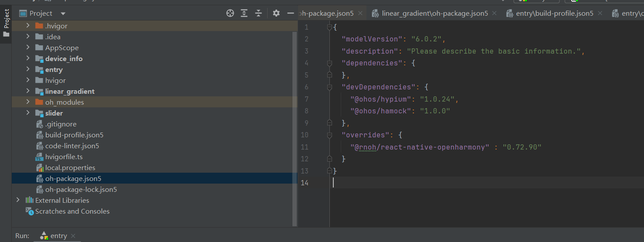Click the "6.0.2" version value
644x242 pixels.
point(426,39)
